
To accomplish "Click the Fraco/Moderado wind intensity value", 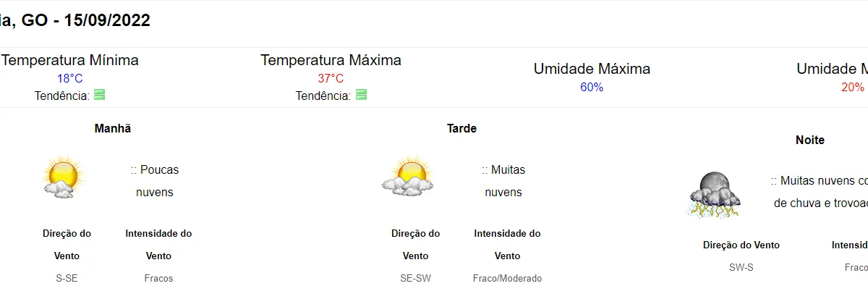I will 507,278.
